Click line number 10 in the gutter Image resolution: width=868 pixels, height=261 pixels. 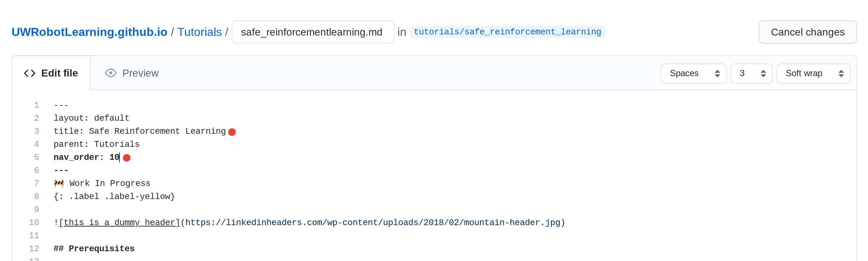[34, 223]
